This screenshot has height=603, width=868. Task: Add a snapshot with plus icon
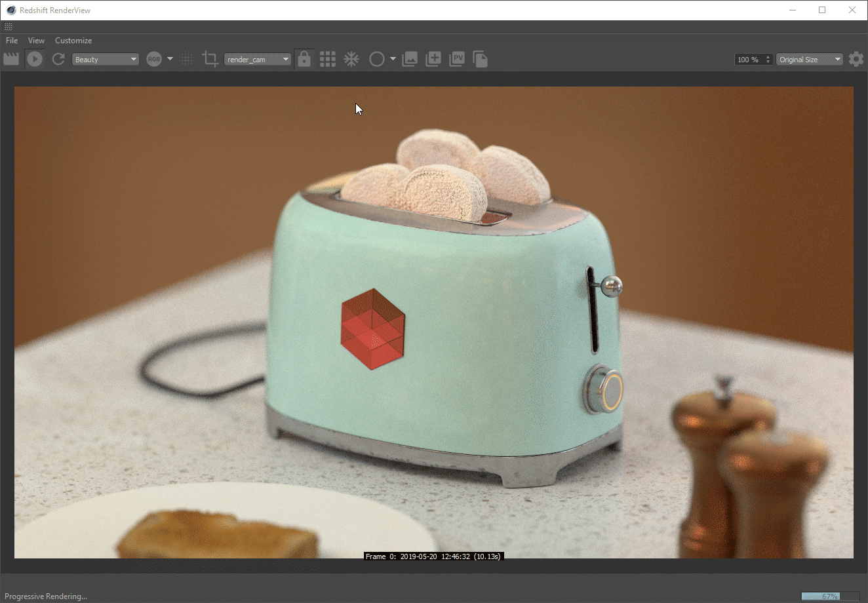(433, 59)
